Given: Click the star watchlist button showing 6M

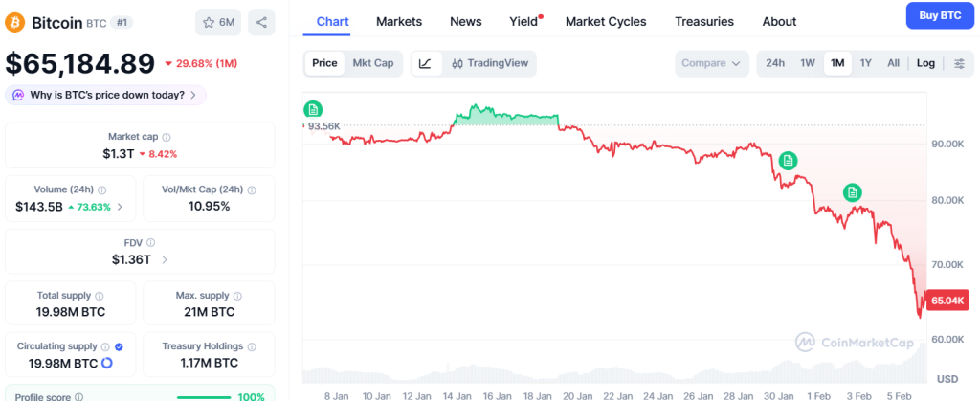Looking at the screenshot, I should [218, 22].
